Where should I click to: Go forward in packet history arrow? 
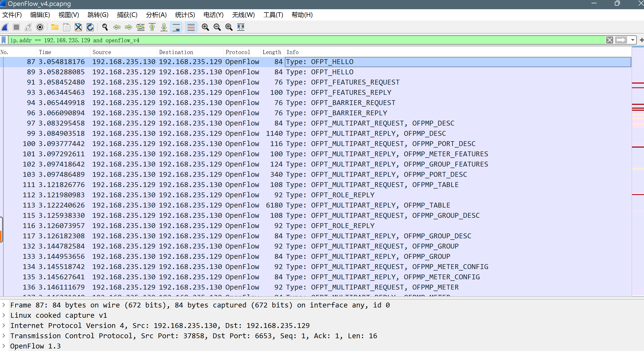pyautogui.click(x=128, y=27)
